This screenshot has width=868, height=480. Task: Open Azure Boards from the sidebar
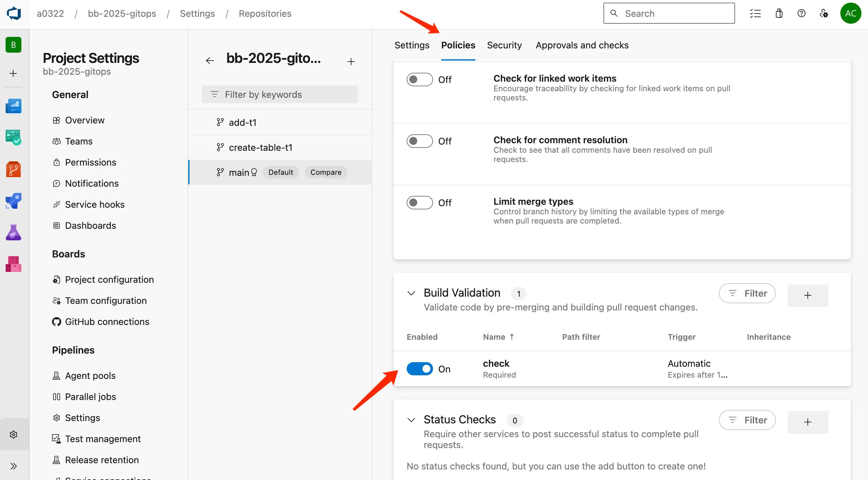click(x=13, y=138)
